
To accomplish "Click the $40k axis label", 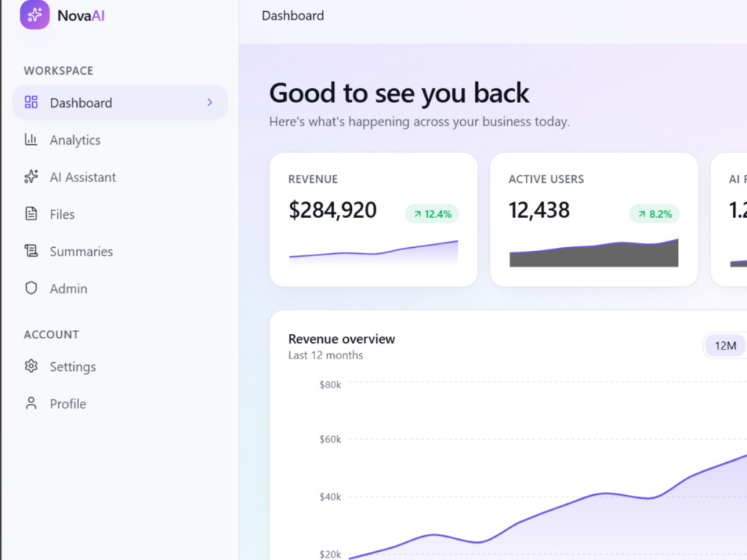I will pos(330,497).
